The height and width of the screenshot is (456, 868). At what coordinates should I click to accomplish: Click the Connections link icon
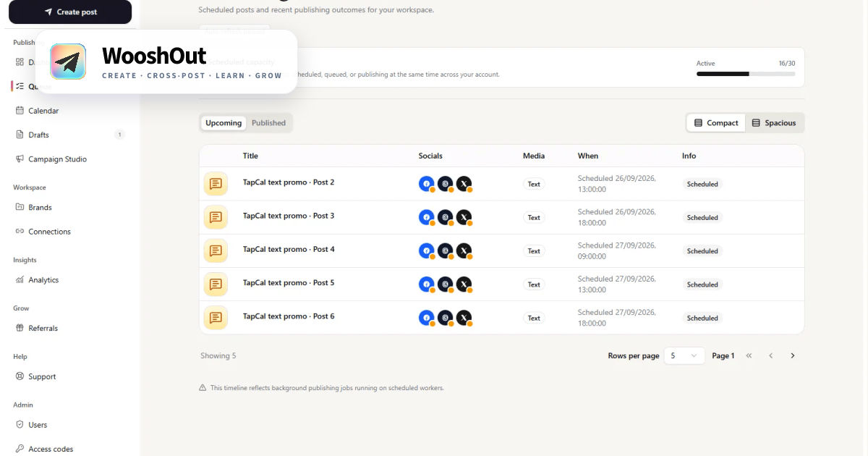point(20,232)
